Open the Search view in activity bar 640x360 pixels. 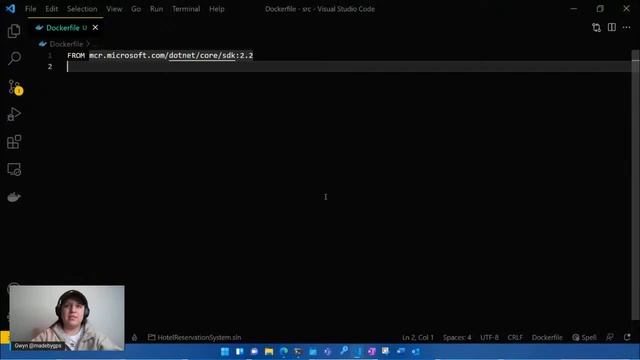pos(14,58)
